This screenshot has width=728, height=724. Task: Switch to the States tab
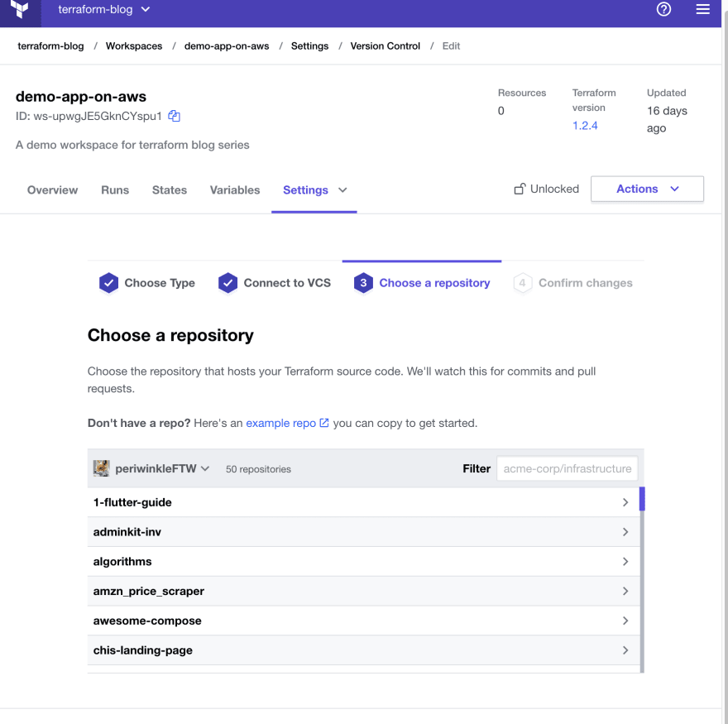coord(170,190)
